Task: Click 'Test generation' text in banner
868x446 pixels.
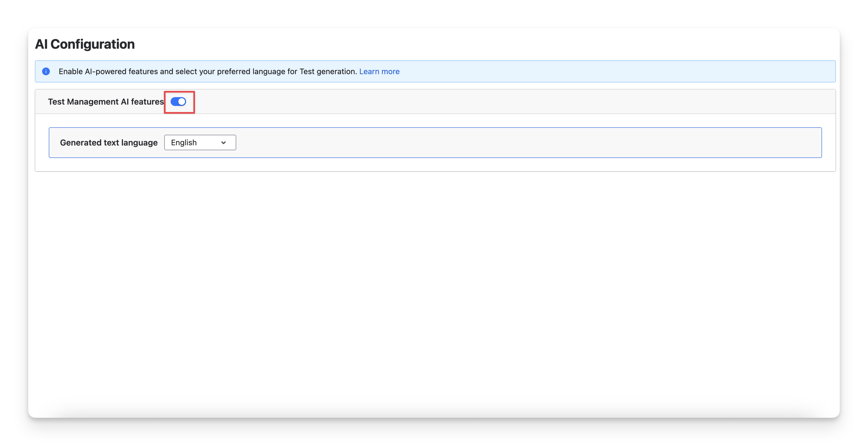Action: pos(328,71)
